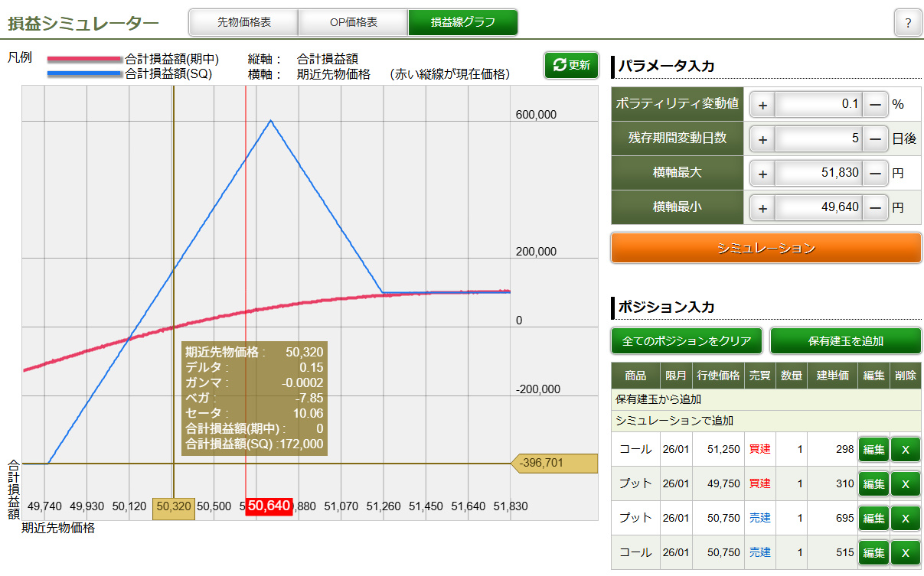
Task: Switch to the OP価格表 tab
Action: [x=353, y=23]
